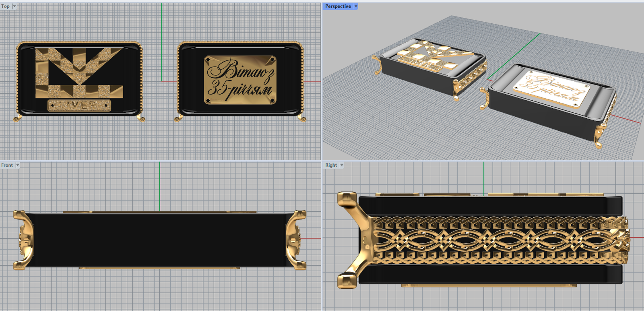The height and width of the screenshot is (314, 644).
Task: Select the Front viewport title label
Action: coord(7,165)
